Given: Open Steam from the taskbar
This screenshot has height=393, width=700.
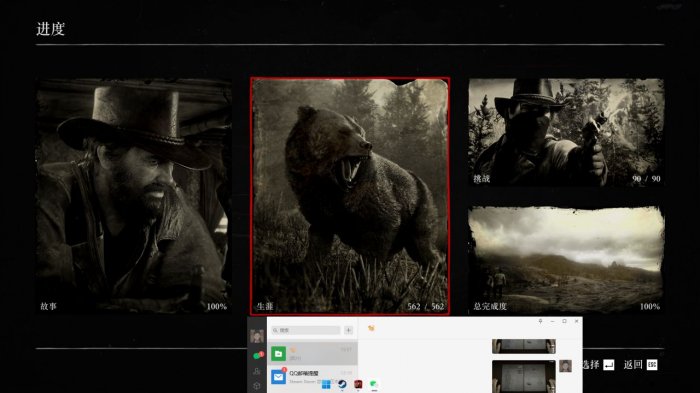Looking at the screenshot, I should click(x=342, y=385).
